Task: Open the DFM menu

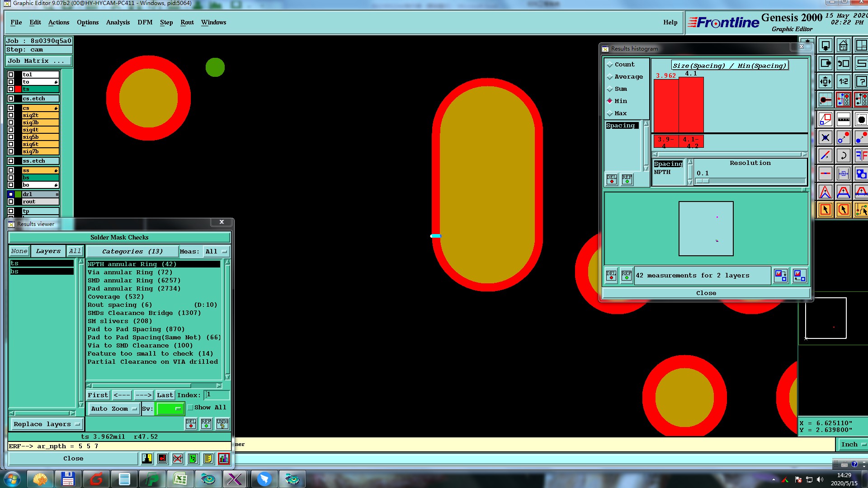Action: 145,23
